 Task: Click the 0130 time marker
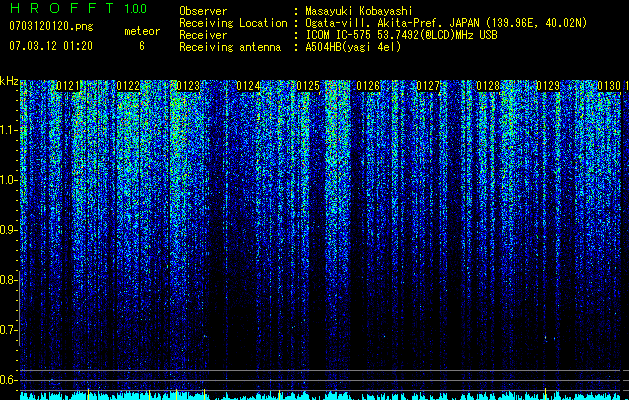click(609, 86)
